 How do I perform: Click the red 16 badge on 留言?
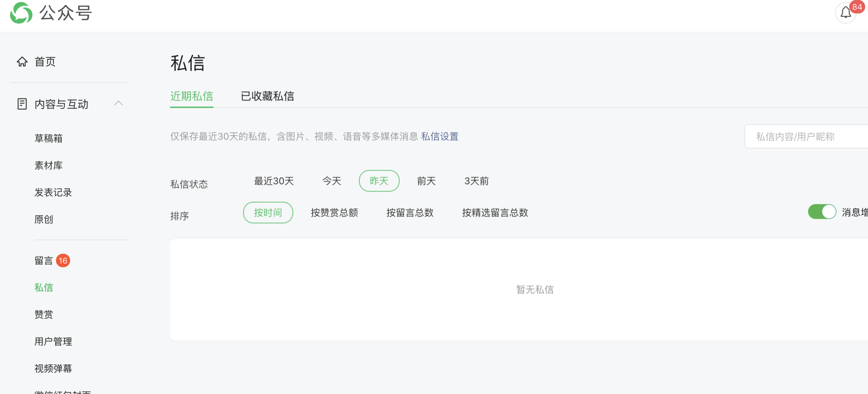tap(63, 261)
